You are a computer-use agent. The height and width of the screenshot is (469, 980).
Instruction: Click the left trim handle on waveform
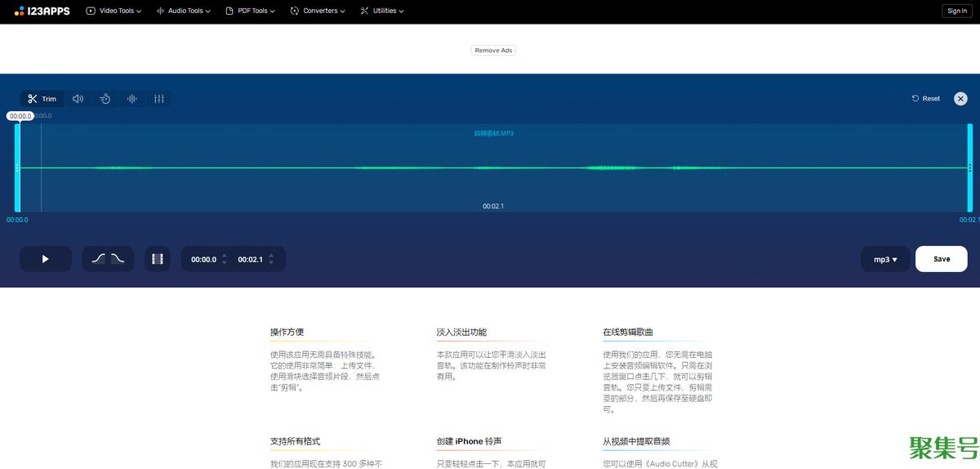coord(17,167)
